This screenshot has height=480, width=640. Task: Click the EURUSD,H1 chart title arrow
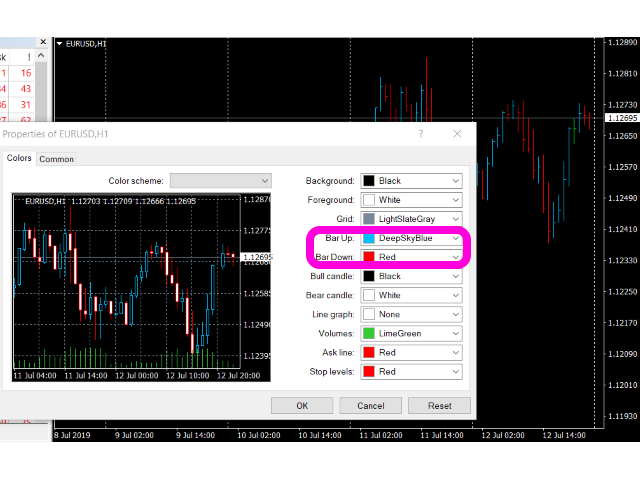click(x=60, y=43)
